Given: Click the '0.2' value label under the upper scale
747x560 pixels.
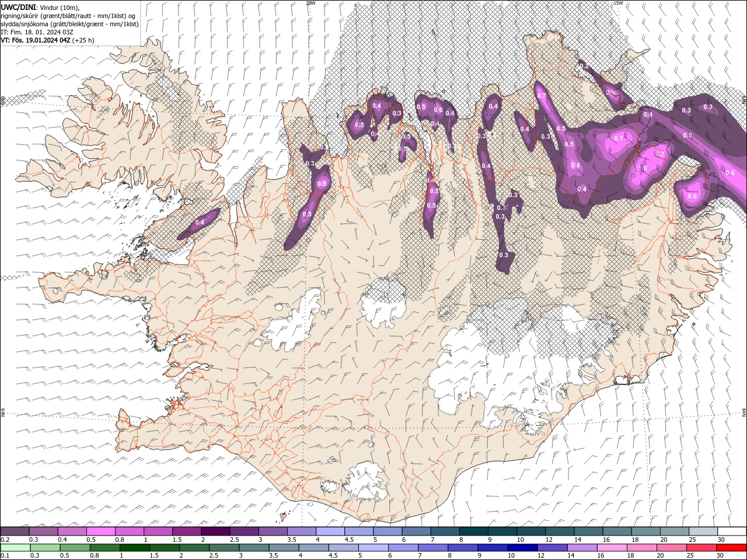Looking at the screenshot, I should click(4, 540).
